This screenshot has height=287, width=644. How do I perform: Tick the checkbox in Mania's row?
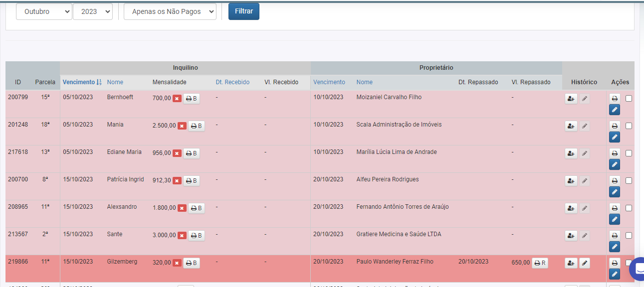click(x=629, y=126)
